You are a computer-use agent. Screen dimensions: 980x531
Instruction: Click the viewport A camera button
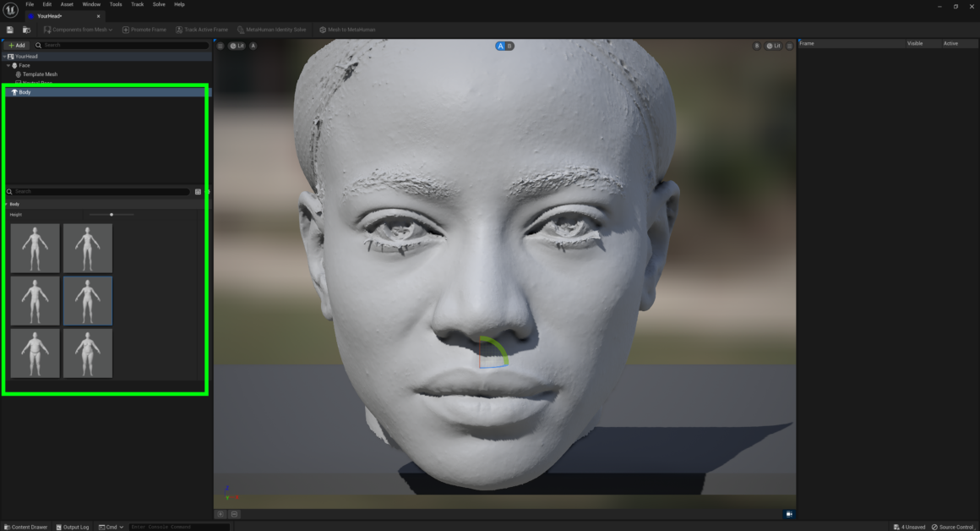(x=253, y=46)
